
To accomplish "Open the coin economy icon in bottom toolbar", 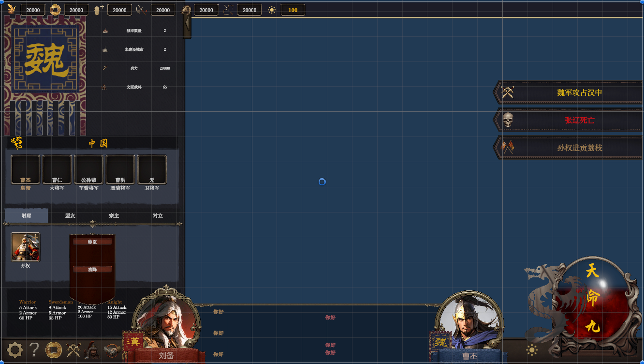I will tap(53, 349).
